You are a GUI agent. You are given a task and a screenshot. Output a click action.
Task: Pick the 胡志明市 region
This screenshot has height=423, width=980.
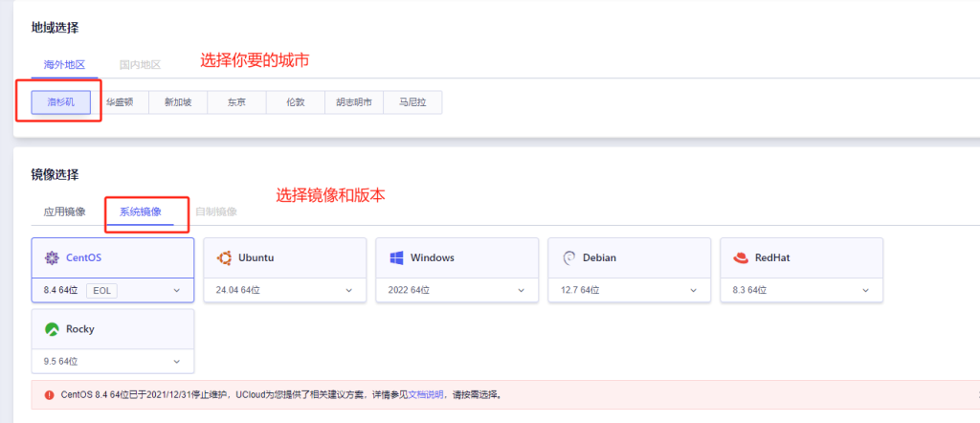point(354,102)
